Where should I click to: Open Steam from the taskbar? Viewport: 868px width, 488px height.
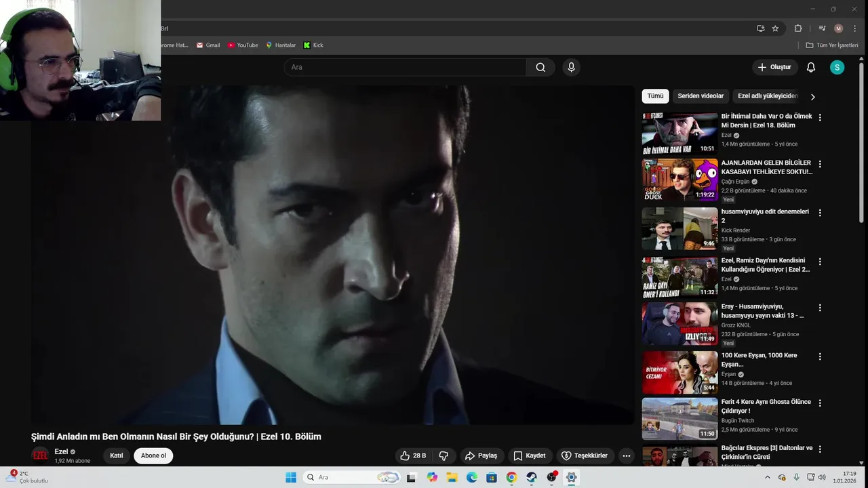coord(532,477)
